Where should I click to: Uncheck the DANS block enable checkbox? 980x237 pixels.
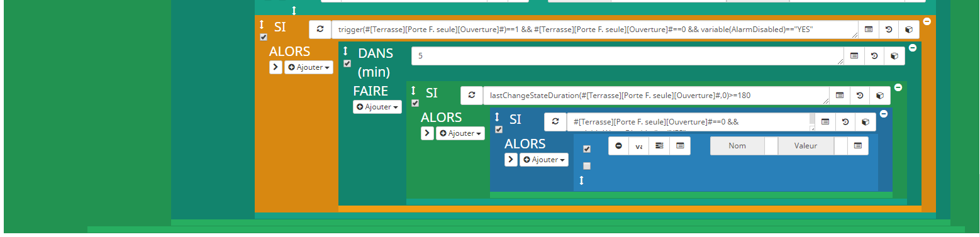tap(347, 63)
